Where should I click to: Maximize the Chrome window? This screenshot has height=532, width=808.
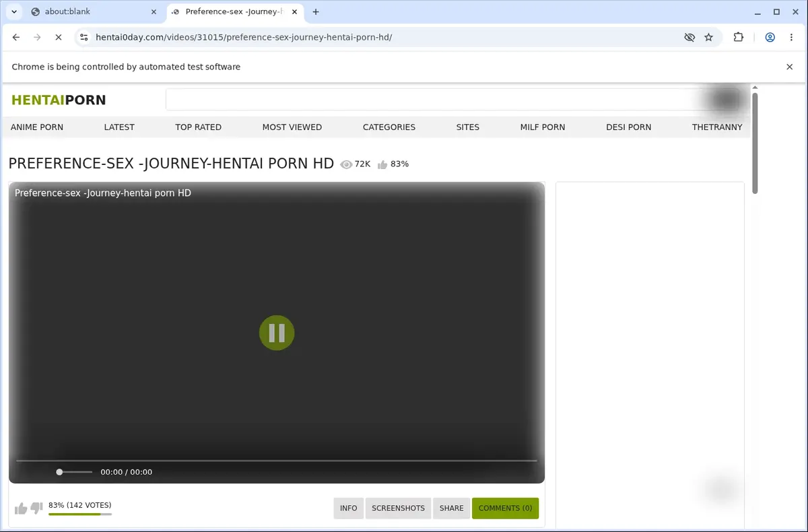point(776,11)
